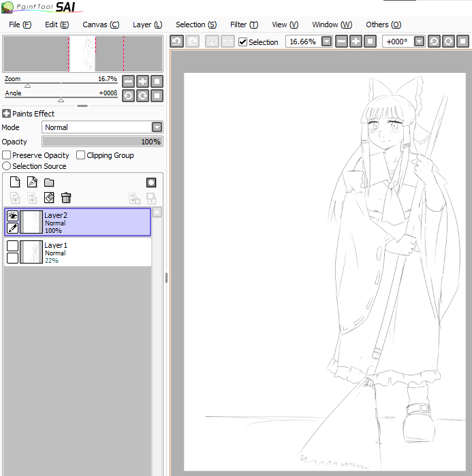Click the toolbar zoom out minus button
The width and height of the screenshot is (472, 476).
tap(341, 42)
